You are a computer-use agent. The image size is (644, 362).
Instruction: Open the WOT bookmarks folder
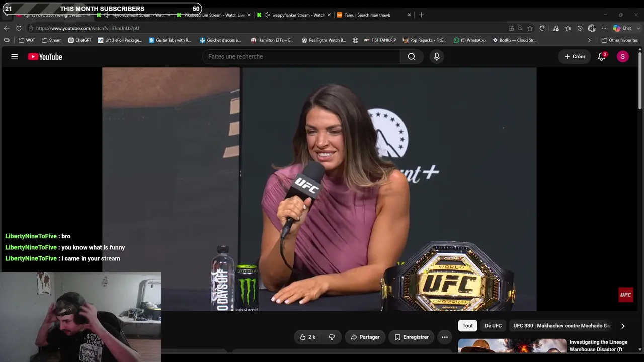pos(27,40)
